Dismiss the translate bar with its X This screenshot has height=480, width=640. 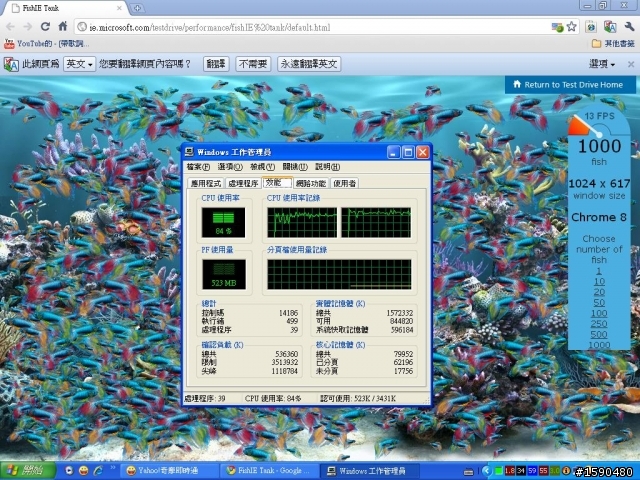631,64
